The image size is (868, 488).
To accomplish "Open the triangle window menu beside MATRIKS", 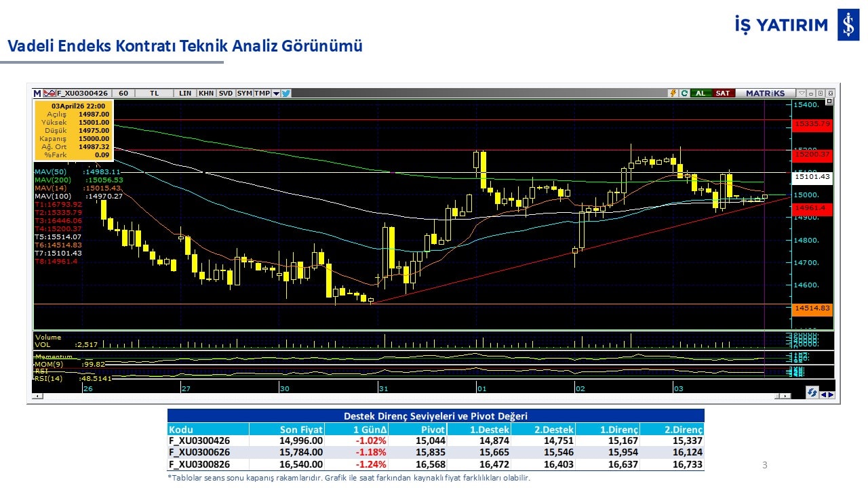I will (x=802, y=94).
